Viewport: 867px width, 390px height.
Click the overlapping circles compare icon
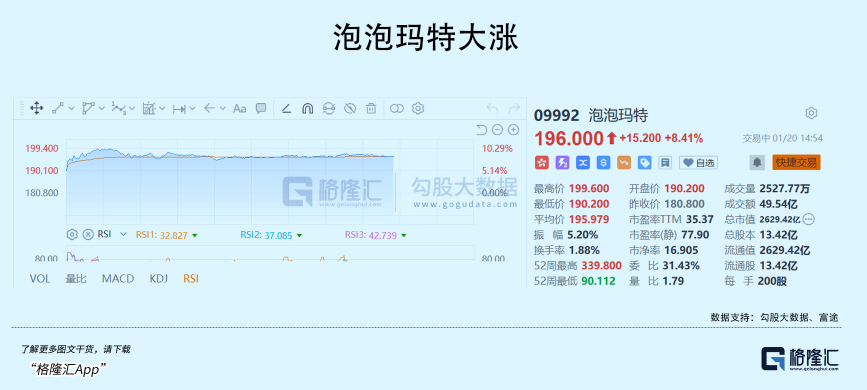[x=397, y=108]
